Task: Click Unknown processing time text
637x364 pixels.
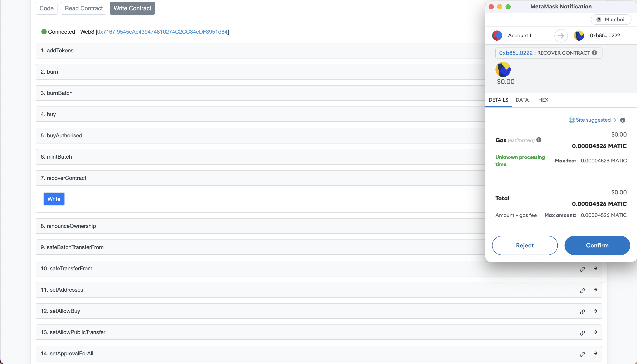Action: point(520,161)
